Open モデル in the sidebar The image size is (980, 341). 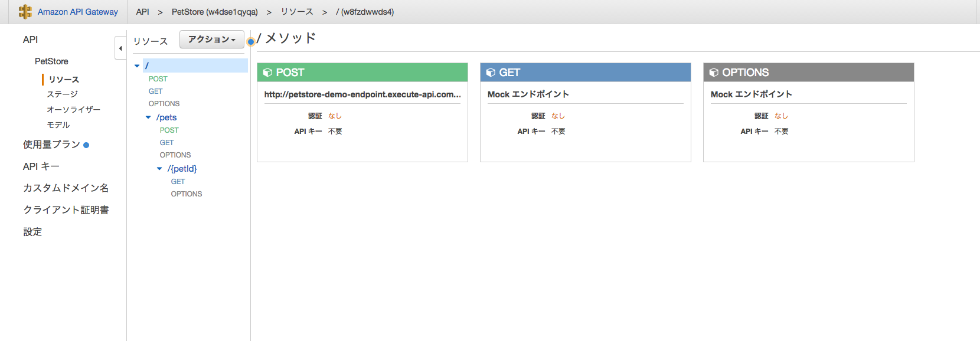point(58,125)
